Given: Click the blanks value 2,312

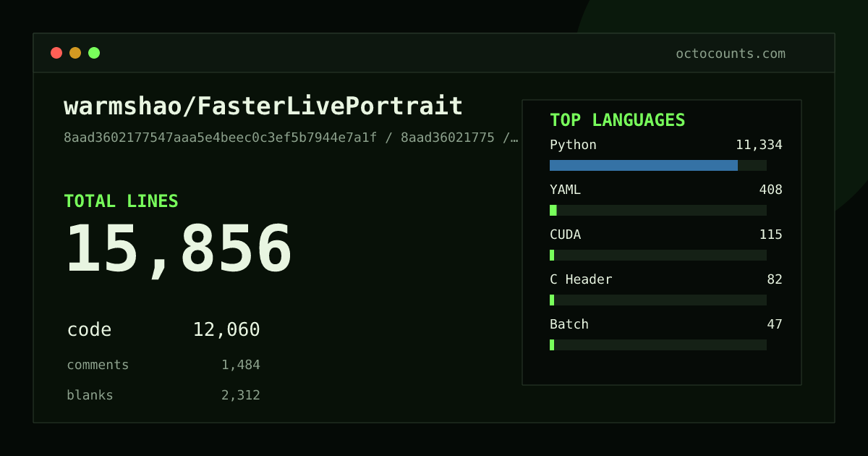Looking at the screenshot, I should tap(241, 395).
